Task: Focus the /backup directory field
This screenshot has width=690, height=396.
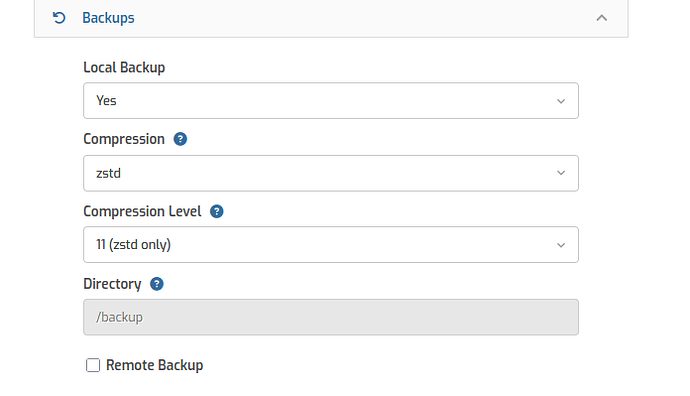Action: point(331,317)
